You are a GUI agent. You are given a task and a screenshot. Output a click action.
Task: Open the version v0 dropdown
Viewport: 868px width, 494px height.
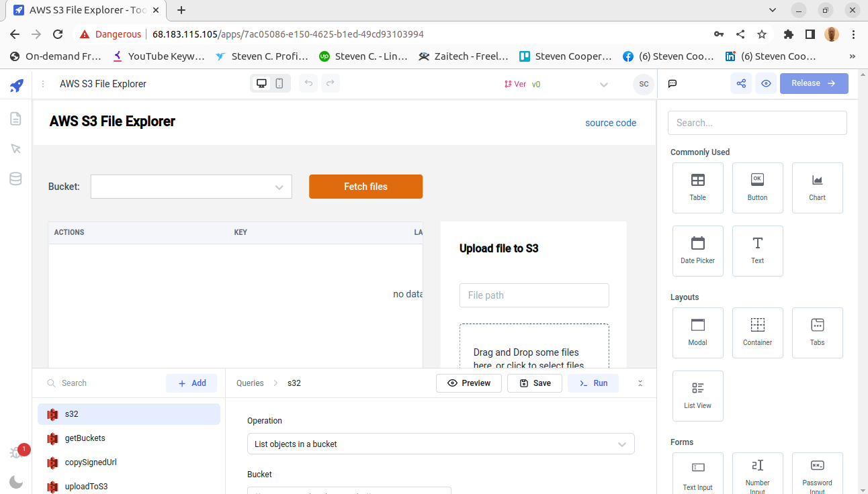point(556,84)
